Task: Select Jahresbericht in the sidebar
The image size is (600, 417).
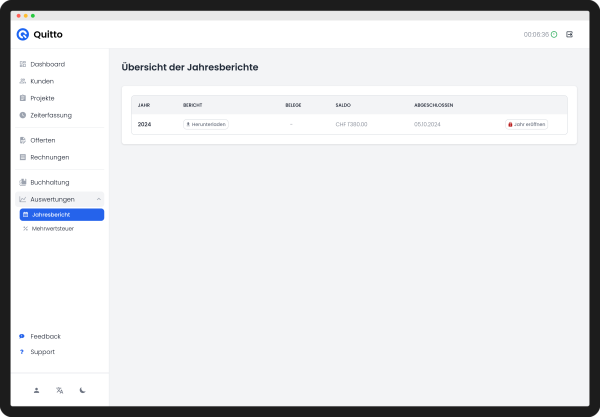Action: pyautogui.click(x=62, y=215)
